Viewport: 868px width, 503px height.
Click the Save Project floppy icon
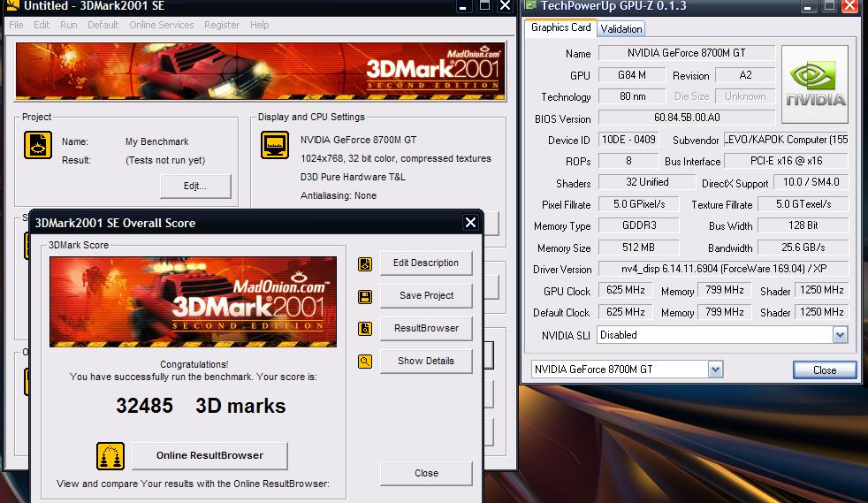pyautogui.click(x=365, y=297)
